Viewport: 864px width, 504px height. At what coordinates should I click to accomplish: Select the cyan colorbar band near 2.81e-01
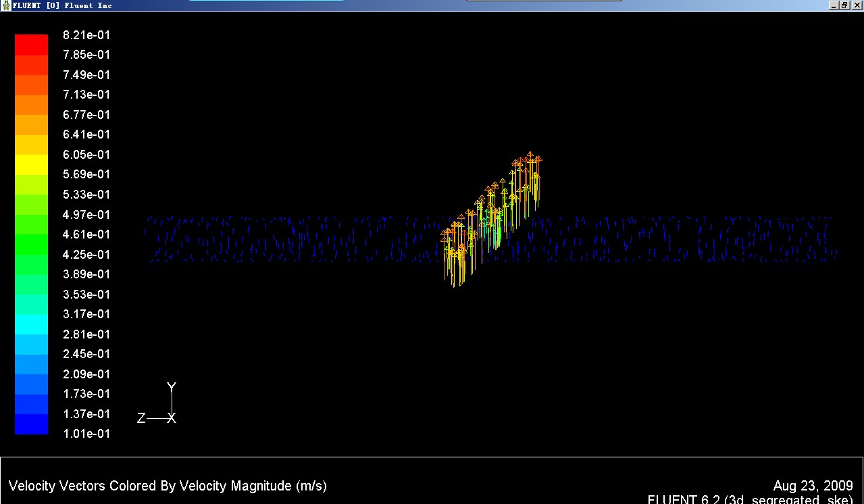tap(32, 325)
